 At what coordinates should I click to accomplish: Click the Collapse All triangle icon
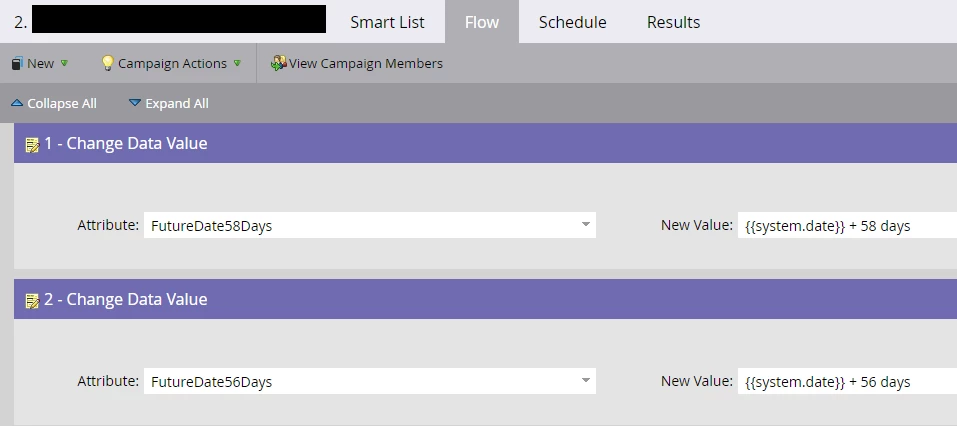tap(17, 104)
